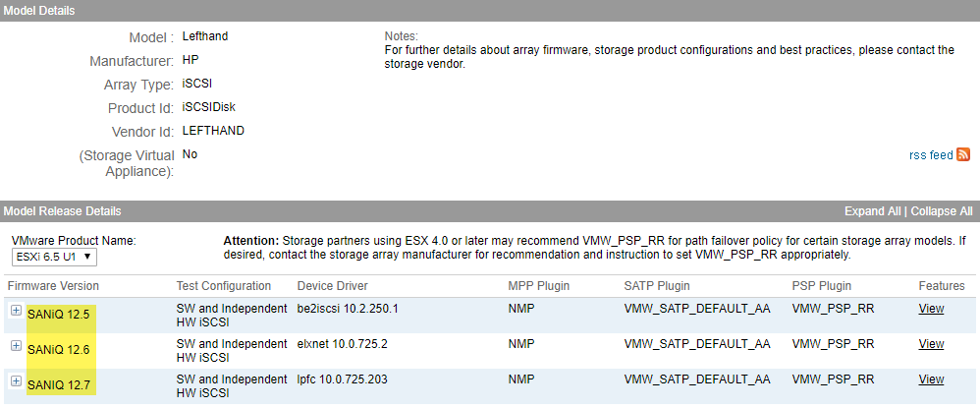
Task: Click the Collapse All link
Action: (x=942, y=211)
